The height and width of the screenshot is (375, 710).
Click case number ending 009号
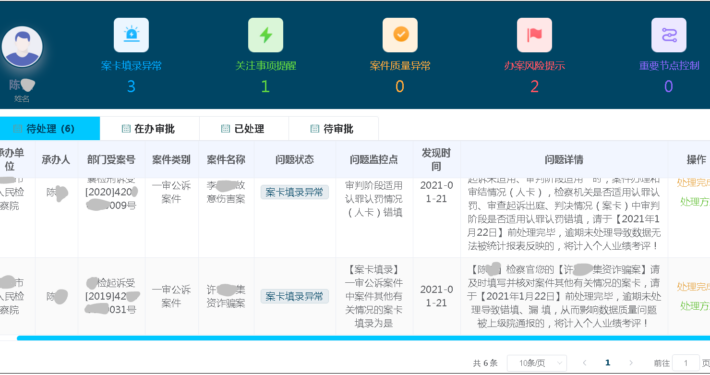click(111, 192)
